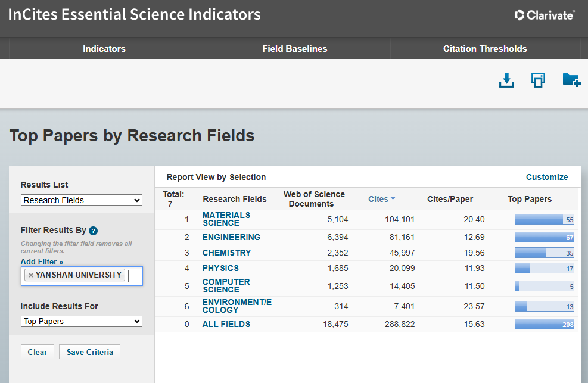Click the Engineering top papers bar showing 67

click(544, 237)
